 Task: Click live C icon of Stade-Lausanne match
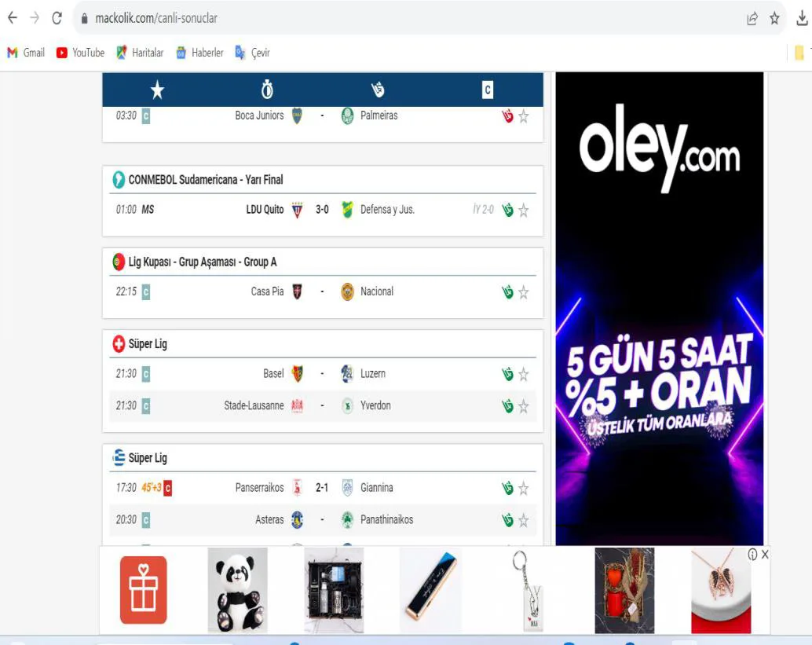146,405
